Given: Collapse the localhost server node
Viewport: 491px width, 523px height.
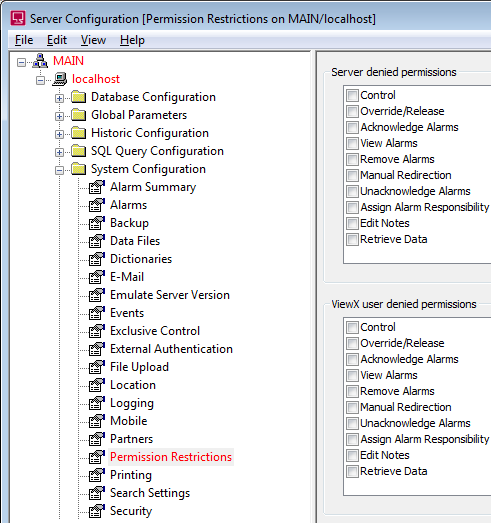Looking at the screenshot, I should 40,80.
